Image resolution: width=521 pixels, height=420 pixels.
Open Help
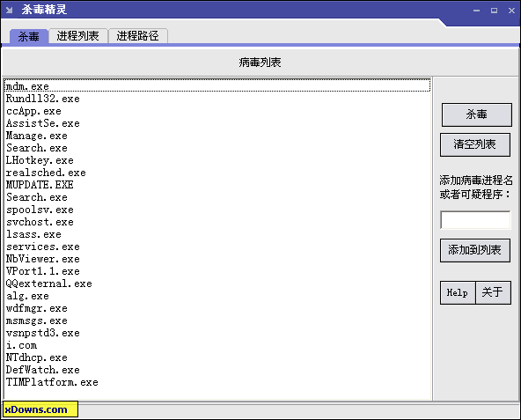(458, 292)
